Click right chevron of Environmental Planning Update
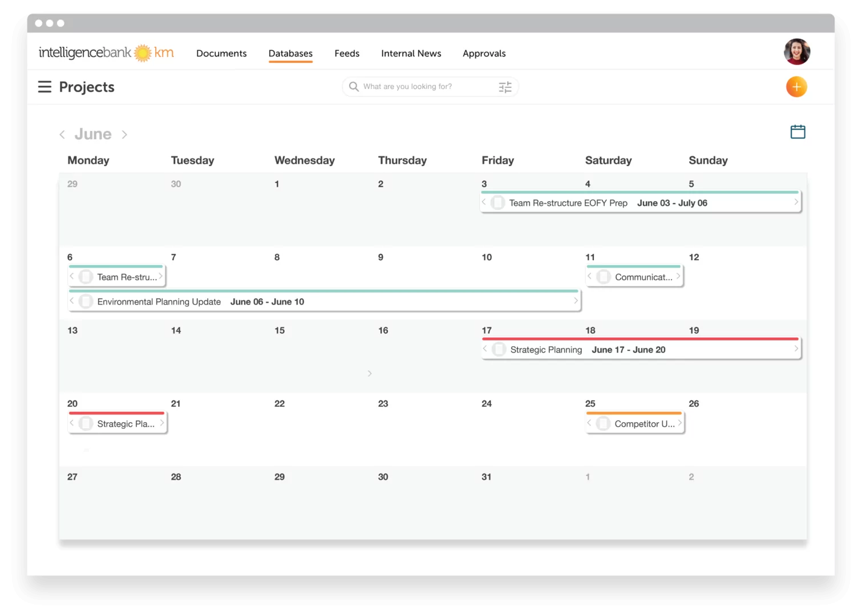Viewport: 862px width, 616px height. click(x=576, y=301)
